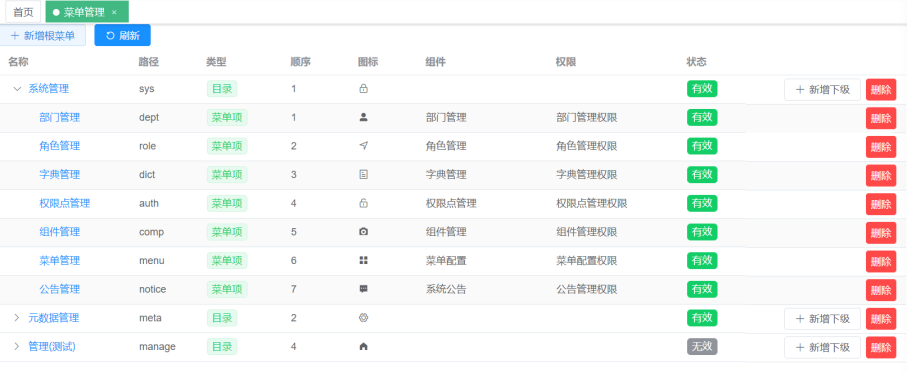This screenshot has width=908, height=374.
Task: Expand the 管理(测试) tree node
Action: [17, 347]
